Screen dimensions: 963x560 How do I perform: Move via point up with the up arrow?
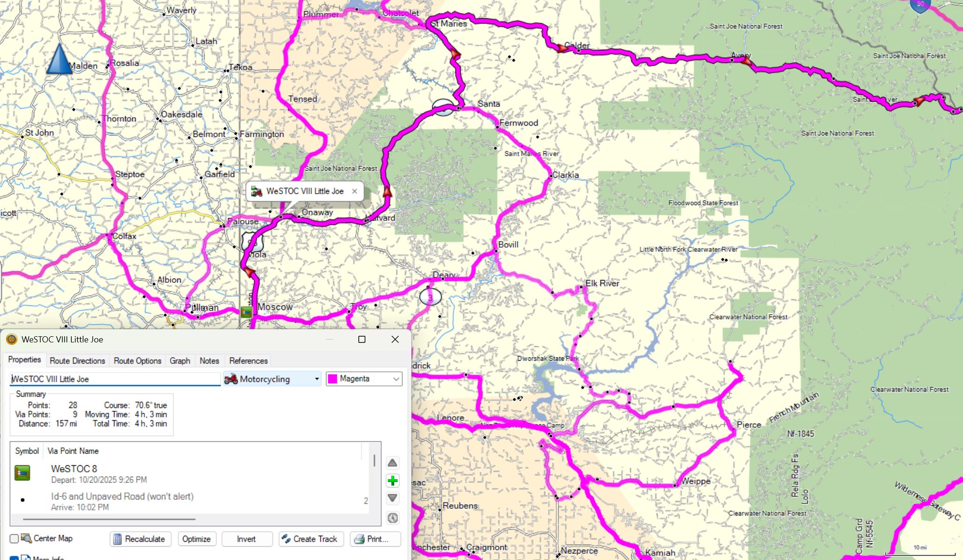coord(393,463)
